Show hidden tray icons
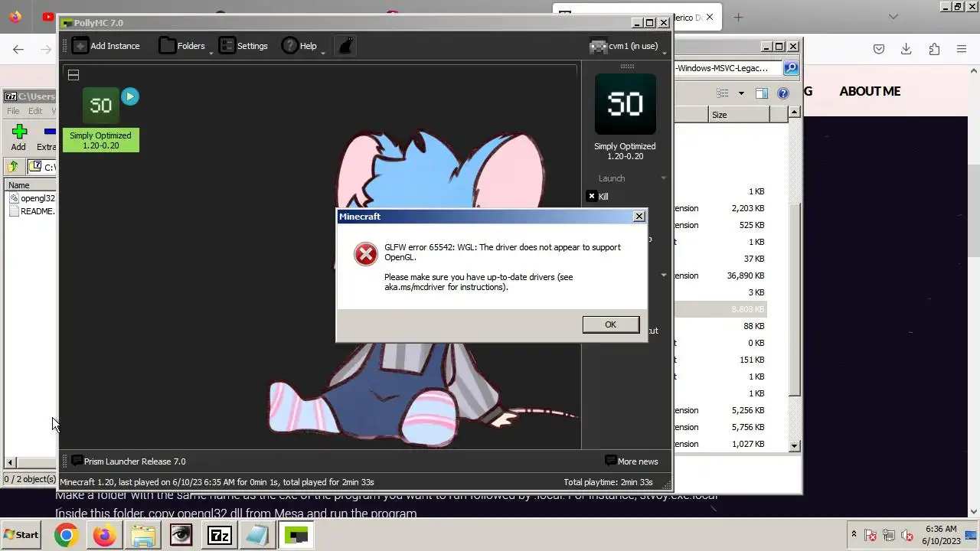This screenshot has height=551, width=980. click(x=854, y=534)
